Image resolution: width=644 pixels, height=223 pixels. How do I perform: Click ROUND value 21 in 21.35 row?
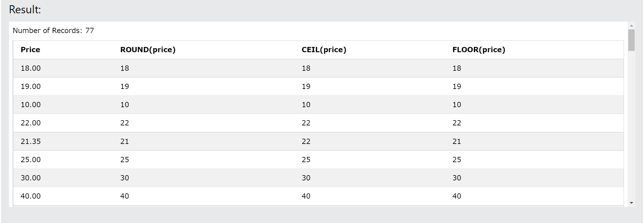[x=124, y=141]
